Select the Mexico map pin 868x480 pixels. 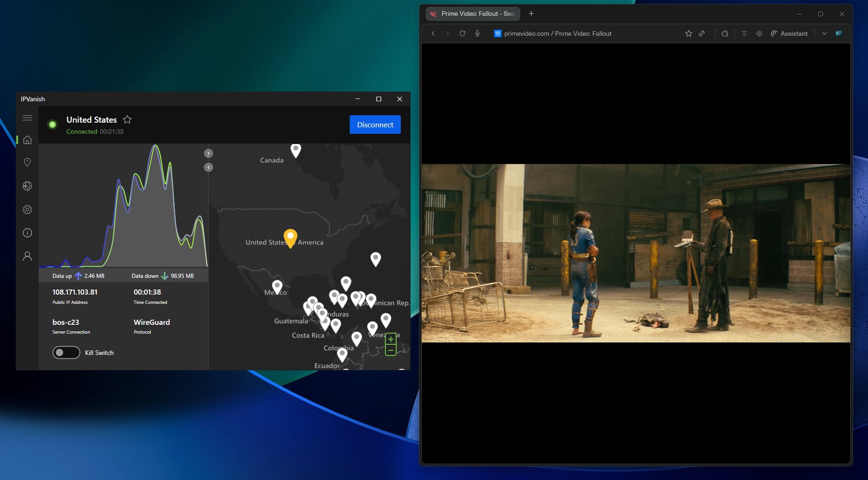click(x=277, y=287)
